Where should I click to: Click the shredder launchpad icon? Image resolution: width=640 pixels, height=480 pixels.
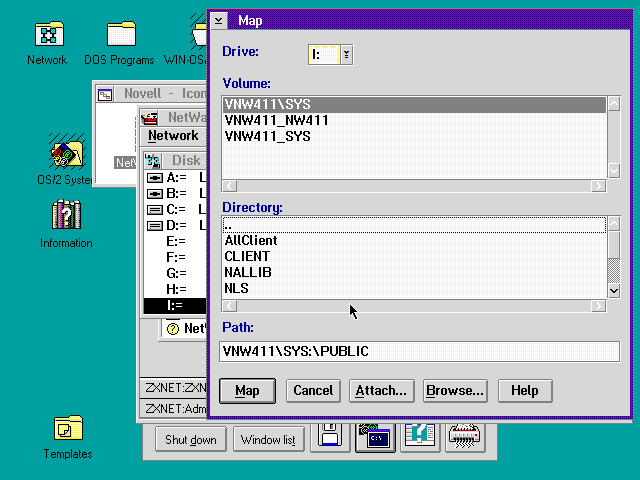[x=464, y=437]
